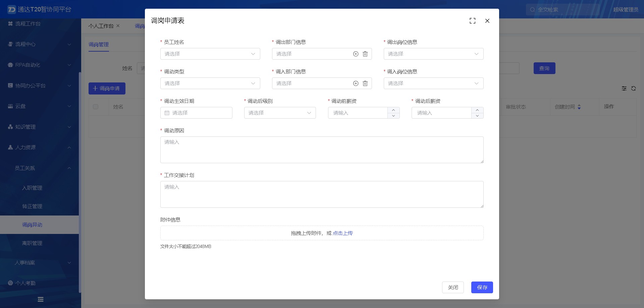Toggle the select-all checkbox in table header

coord(96,107)
